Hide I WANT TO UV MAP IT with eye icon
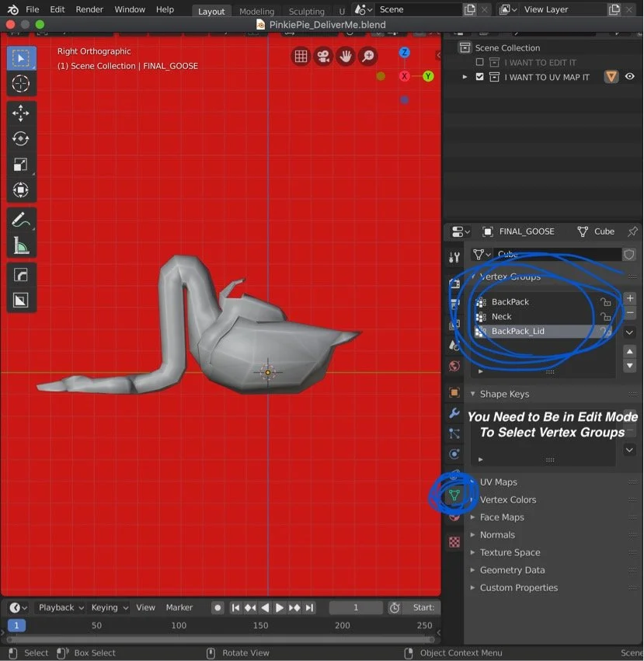 coord(630,76)
